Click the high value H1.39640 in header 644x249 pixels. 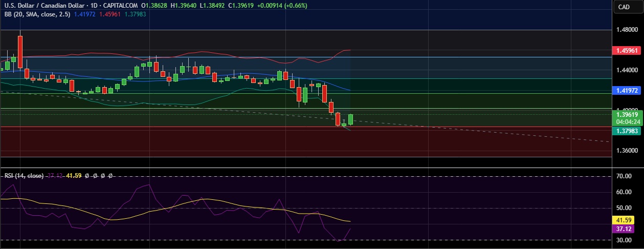tap(183, 6)
